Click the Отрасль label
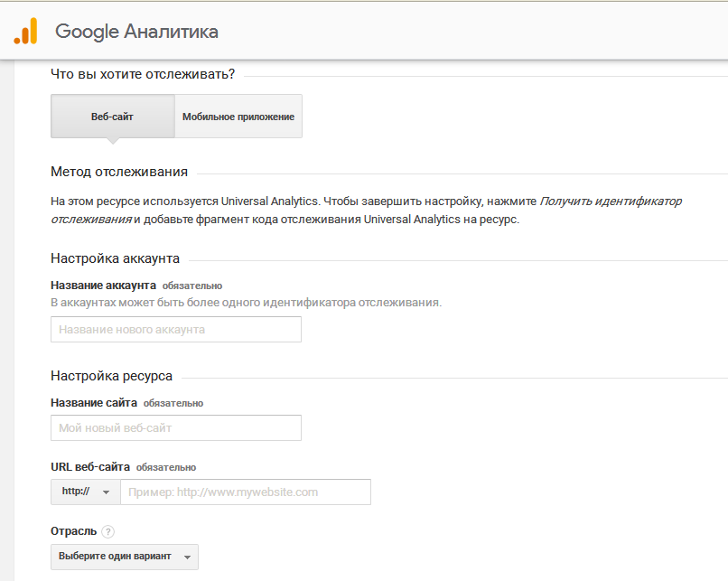The height and width of the screenshot is (581, 728). 73,531
